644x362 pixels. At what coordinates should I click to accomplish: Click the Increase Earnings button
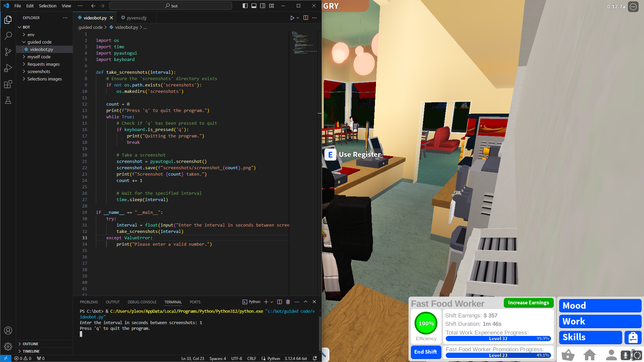(528, 303)
